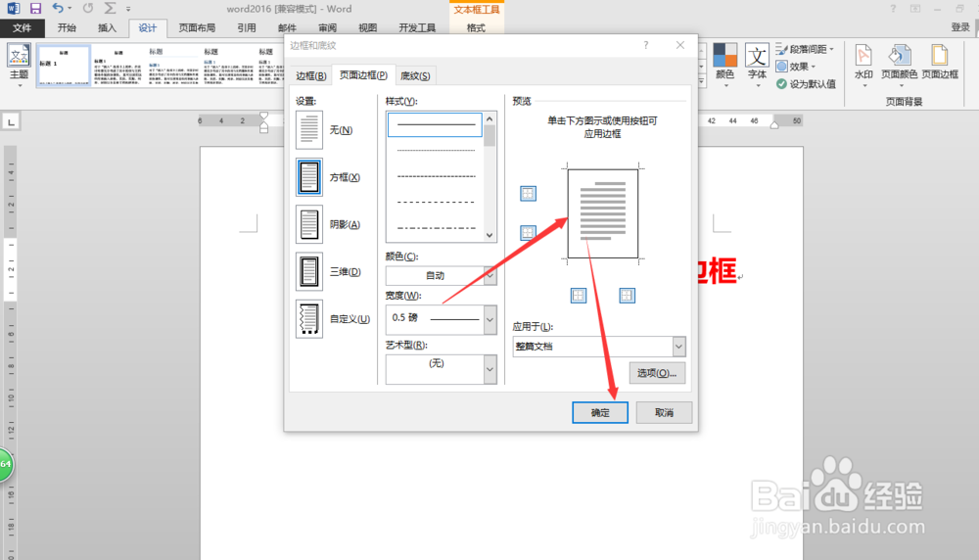Open the Insert (插入) ribbon tab
This screenshot has width=979, height=560.
pyautogui.click(x=108, y=27)
